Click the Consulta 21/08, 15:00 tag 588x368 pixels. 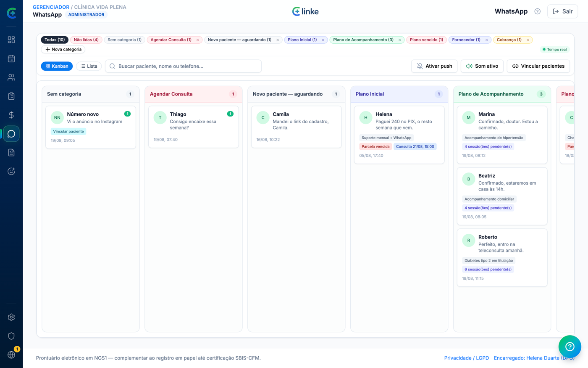click(415, 146)
